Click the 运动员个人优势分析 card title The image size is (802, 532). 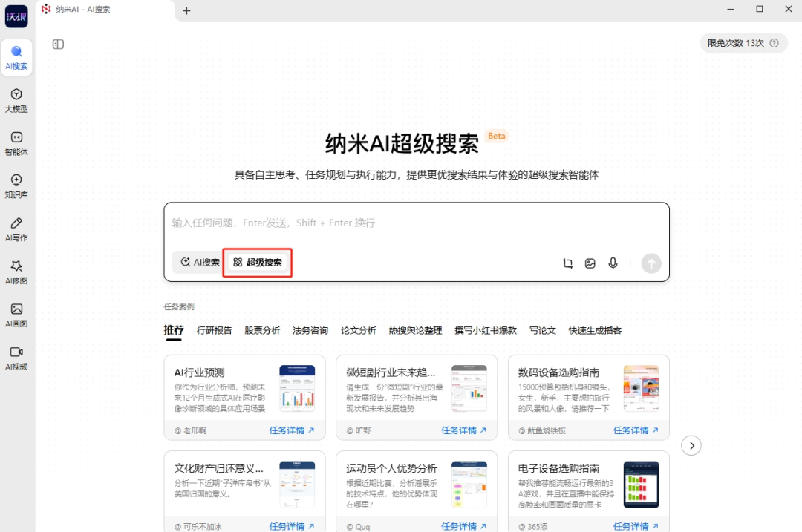(391, 469)
